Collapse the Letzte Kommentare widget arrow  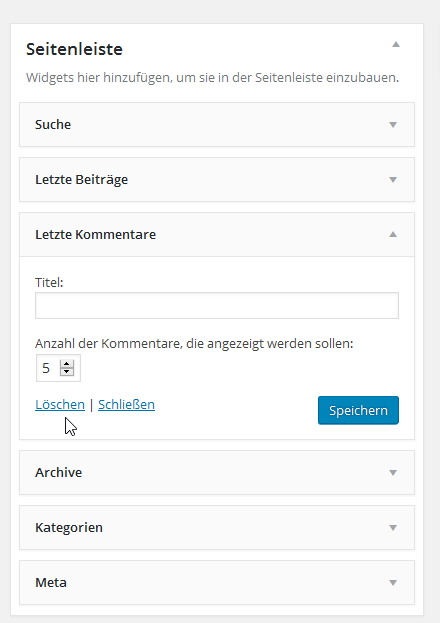(393, 234)
